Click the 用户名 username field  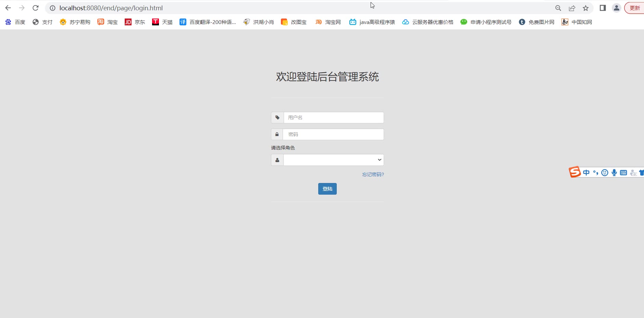coord(334,118)
